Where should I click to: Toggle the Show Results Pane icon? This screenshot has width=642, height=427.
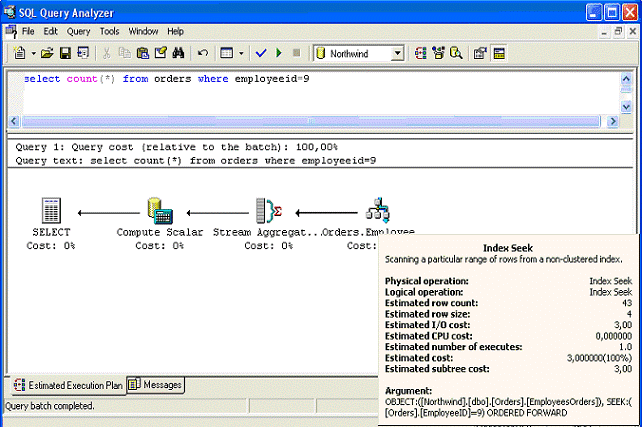point(499,53)
